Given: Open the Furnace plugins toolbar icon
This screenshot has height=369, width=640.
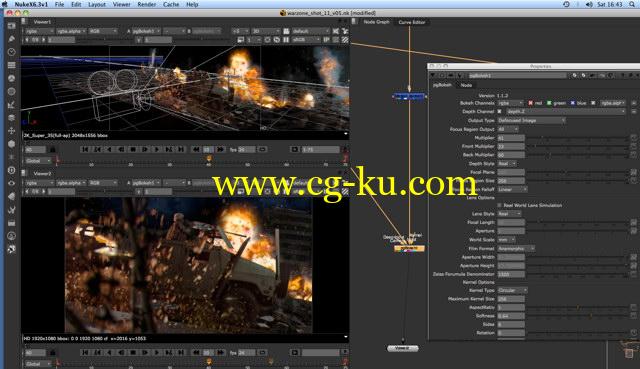Looking at the screenshot, I should (x=11, y=236).
